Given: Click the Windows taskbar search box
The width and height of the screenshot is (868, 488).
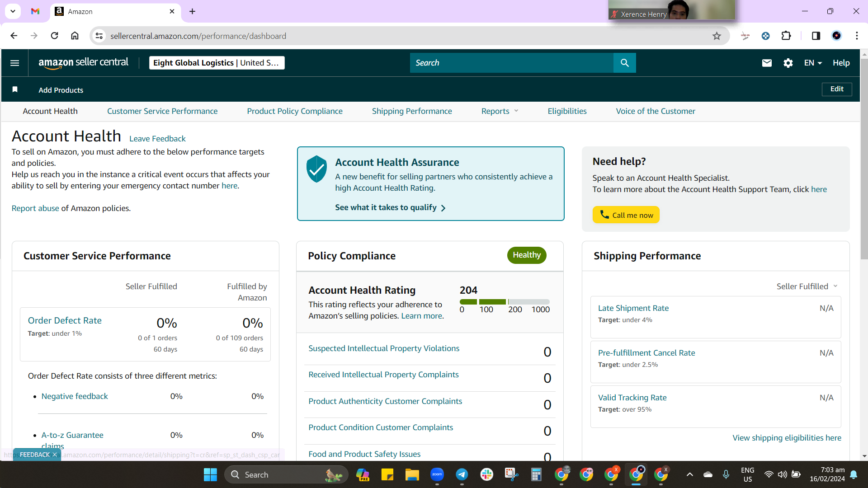Looking at the screenshot, I should [x=286, y=475].
